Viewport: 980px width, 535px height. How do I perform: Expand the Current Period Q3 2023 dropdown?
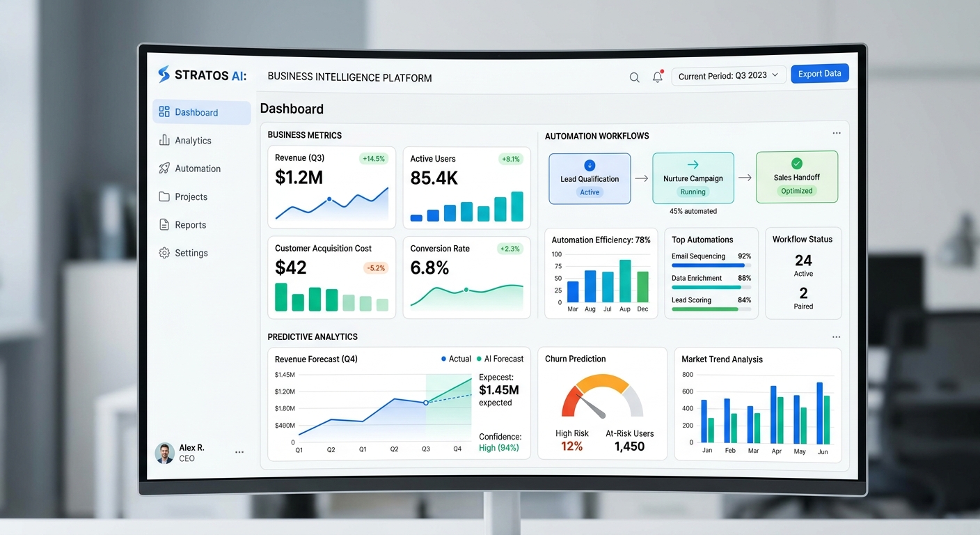pos(729,75)
